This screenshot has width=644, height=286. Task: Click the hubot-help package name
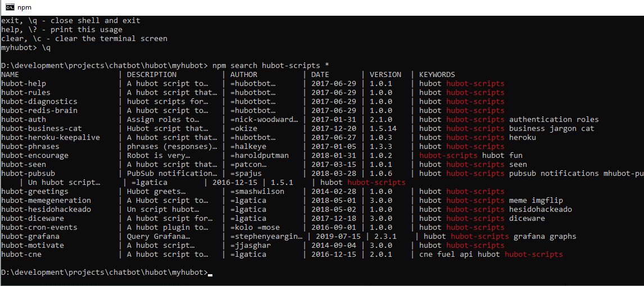(x=24, y=84)
